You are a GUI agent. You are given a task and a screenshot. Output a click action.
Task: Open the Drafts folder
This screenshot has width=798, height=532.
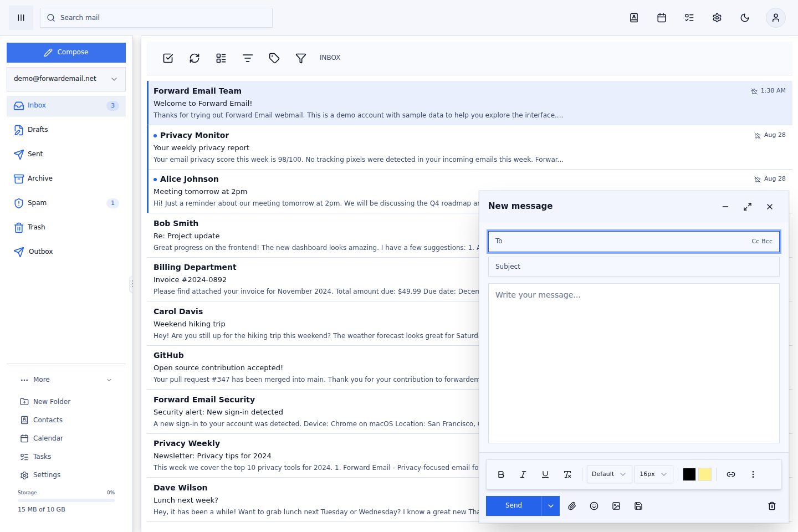point(66,130)
